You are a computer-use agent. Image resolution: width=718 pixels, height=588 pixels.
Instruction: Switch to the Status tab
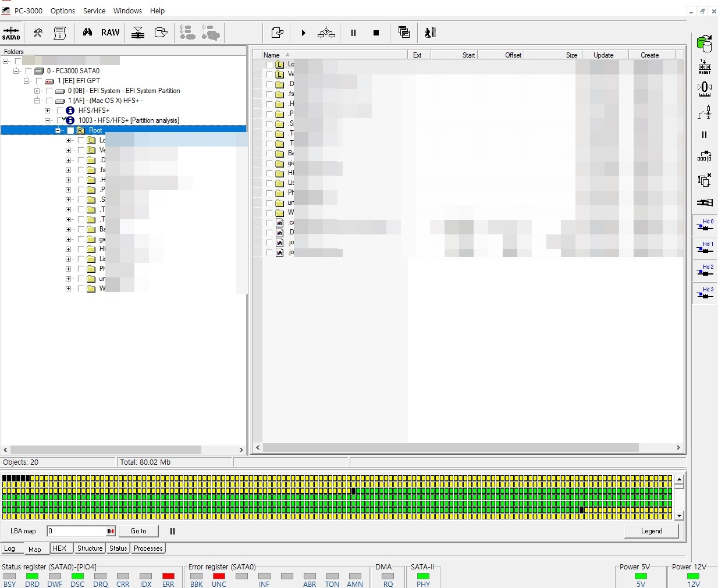coord(118,548)
